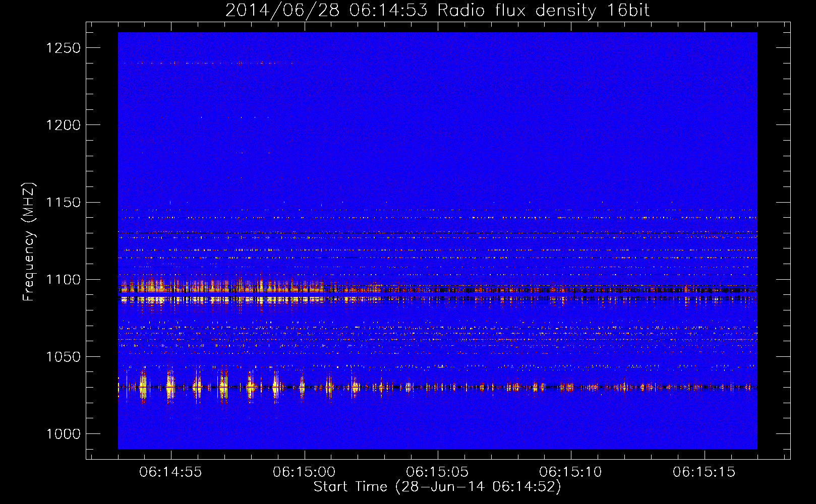Click the plot title '2014/06/28 06:14:53 Radio flux density 16bit'
This screenshot has height=504, width=816.
pos(437,10)
